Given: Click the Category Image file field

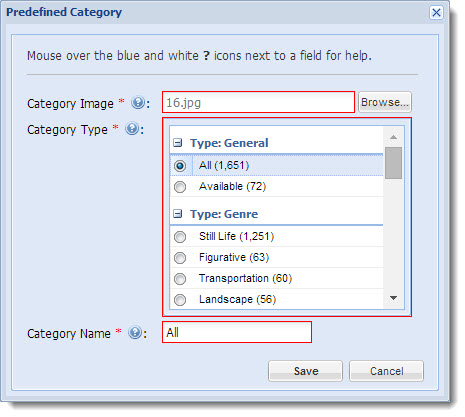Looking at the screenshot, I should click(258, 102).
